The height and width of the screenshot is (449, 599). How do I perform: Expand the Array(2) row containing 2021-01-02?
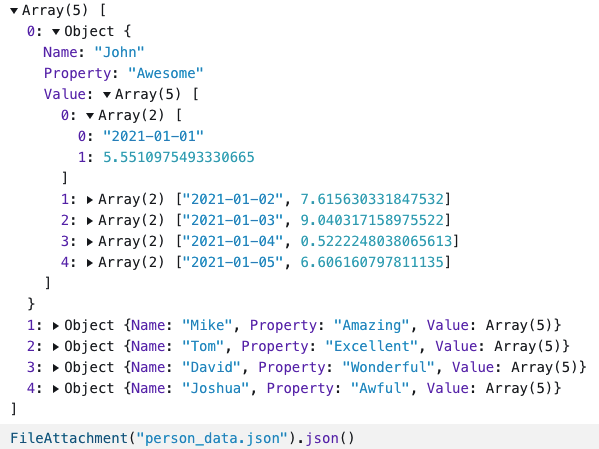(x=90, y=199)
